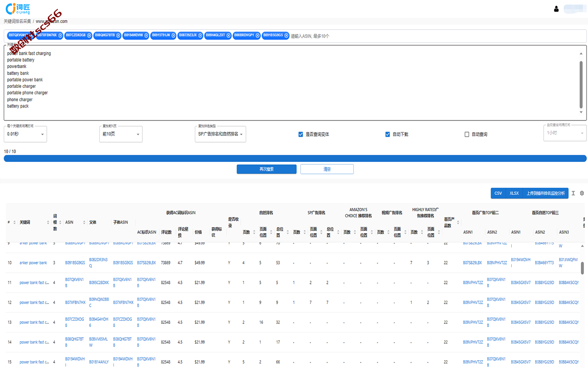
Task: Remove the B09H4GLZXT ASIN tag
Action: [x=228, y=35]
